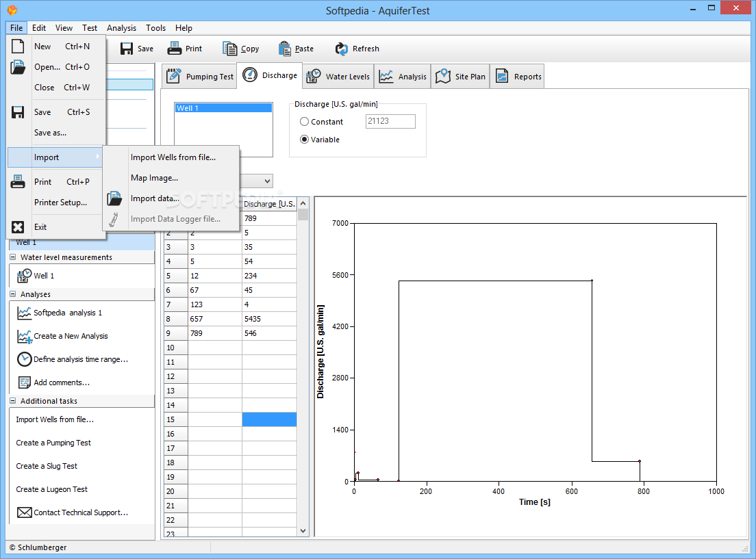The height and width of the screenshot is (559, 756).
Task: Click the Print toolbar printer icon
Action: [174, 49]
